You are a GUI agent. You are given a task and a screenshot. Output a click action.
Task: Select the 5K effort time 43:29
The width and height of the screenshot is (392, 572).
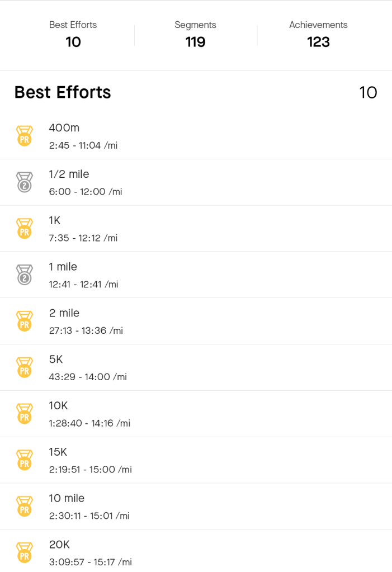tap(88, 377)
